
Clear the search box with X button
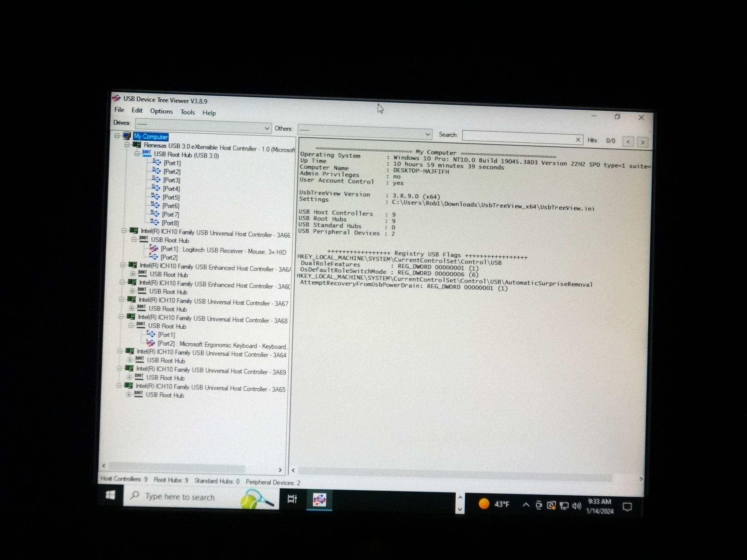[578, 139]
